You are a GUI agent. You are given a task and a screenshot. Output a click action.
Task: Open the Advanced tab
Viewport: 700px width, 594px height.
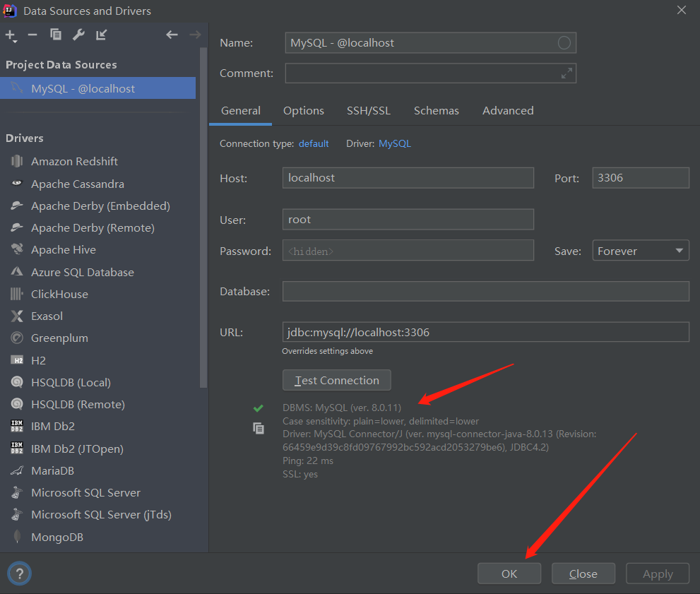(x=508, y=111)
